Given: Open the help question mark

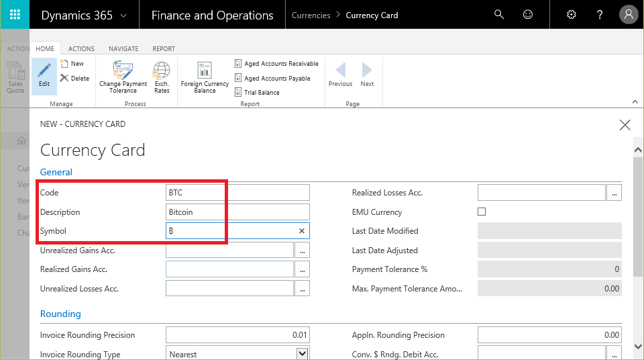Looking at the screenshot, I should tap(599, 15).
